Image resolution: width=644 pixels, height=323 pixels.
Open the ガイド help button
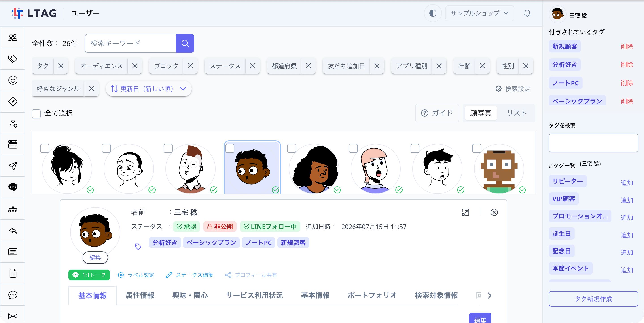(437, 113)
